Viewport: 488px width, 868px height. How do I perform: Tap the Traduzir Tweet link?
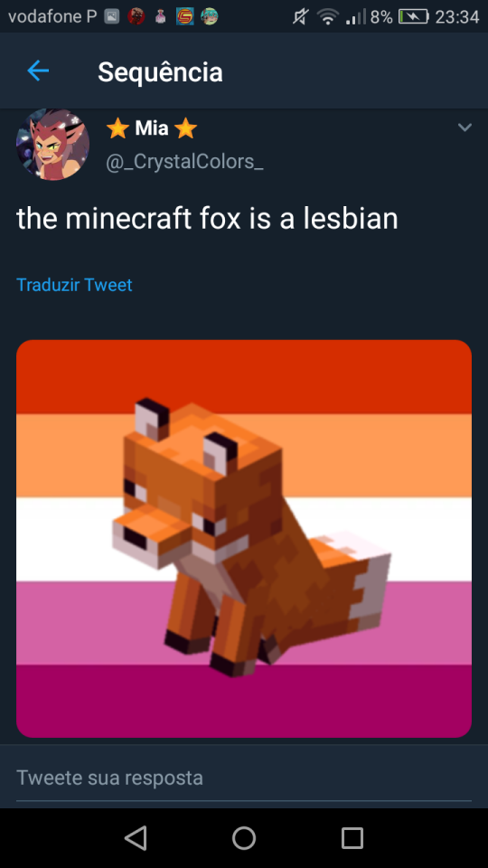pyautogui.click(x=74, y=285)
